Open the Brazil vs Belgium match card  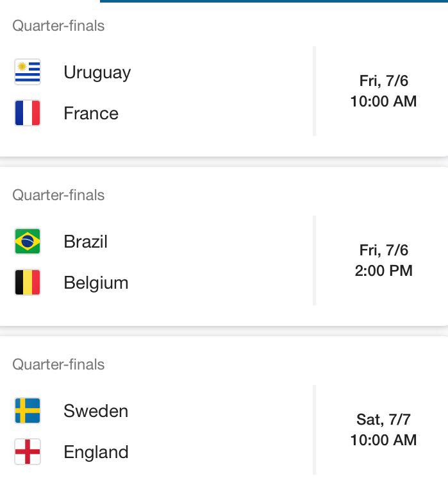[x=224, y=247]
